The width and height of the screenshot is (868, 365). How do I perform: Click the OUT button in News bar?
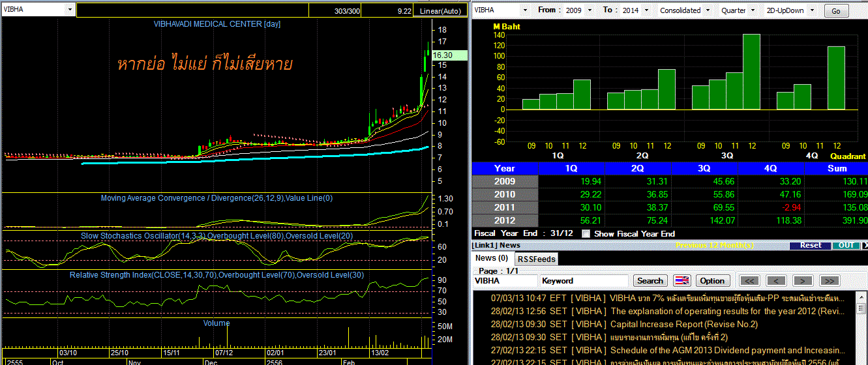pyautogui.click(x=846, y=245)
